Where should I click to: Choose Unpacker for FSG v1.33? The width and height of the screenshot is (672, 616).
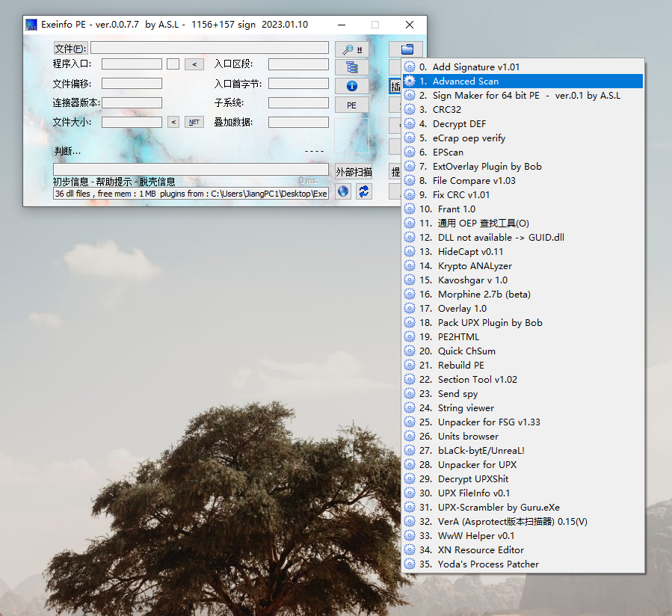[x=523, y=422]
